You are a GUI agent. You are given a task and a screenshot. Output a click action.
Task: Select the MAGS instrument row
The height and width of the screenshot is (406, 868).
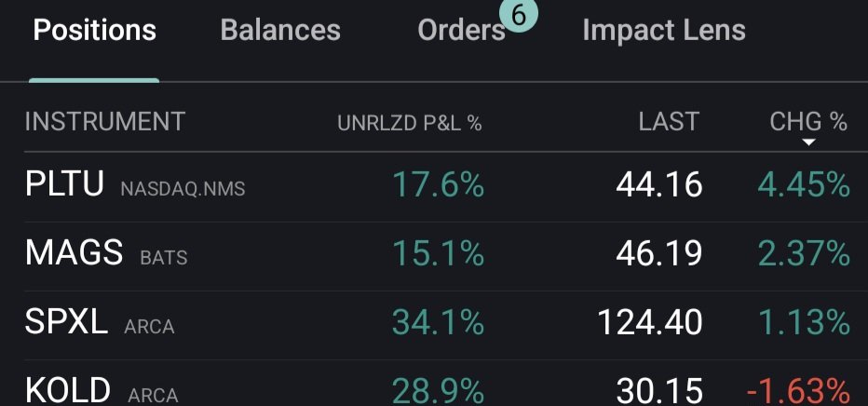pos(74,253)
